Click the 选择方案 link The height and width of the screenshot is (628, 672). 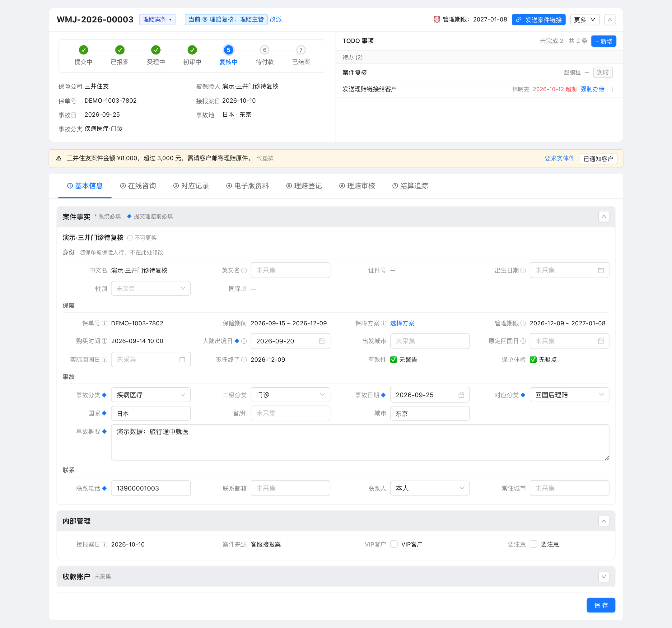click(402, 323)
